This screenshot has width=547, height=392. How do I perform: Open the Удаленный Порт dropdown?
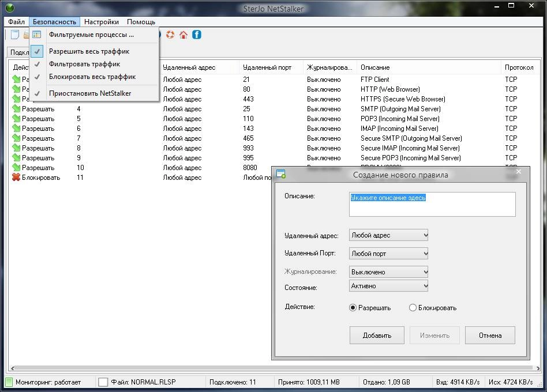pyautogui.click(x=389, y=254)
